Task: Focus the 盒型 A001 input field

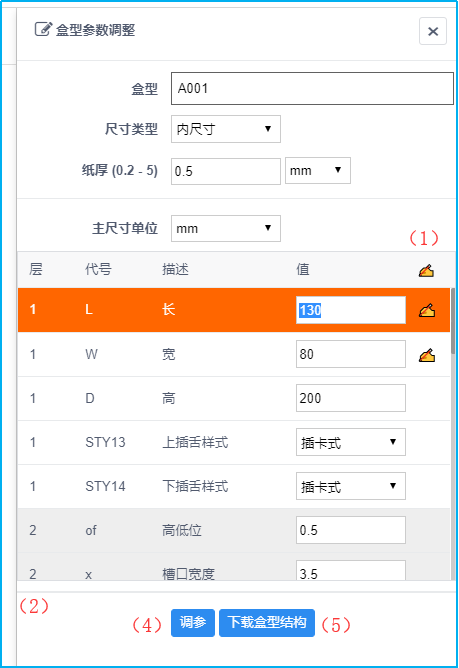Action: coord(312,88)
